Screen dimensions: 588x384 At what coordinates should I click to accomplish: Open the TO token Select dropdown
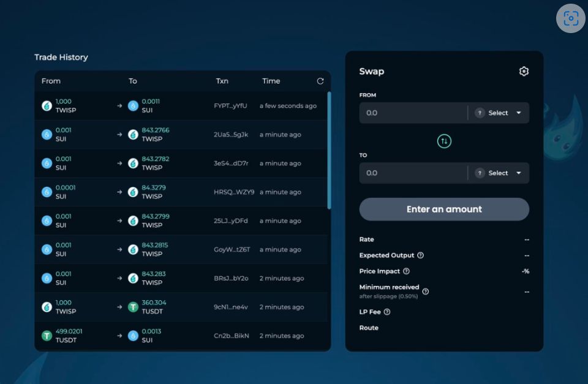498,173
